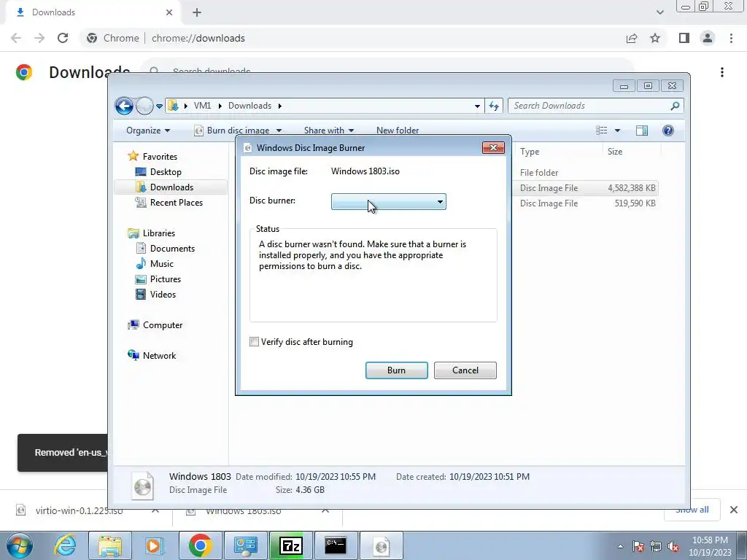Click the blue Help icon in Explorer
This screenshot has height=560, width=747.
[x=668, y=131]
